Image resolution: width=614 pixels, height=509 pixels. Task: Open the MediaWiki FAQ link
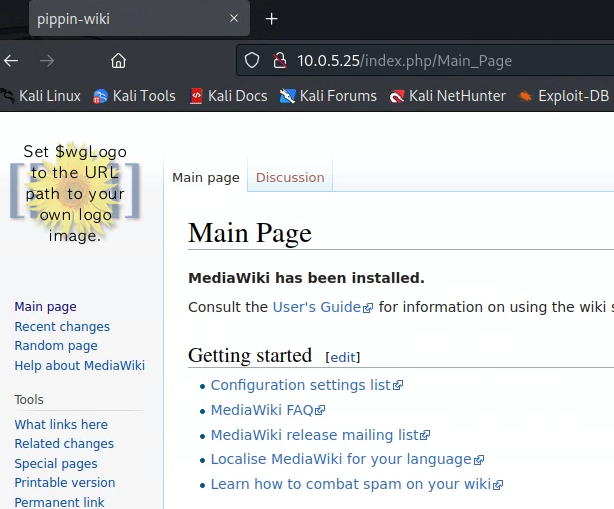tap(262, 410)
